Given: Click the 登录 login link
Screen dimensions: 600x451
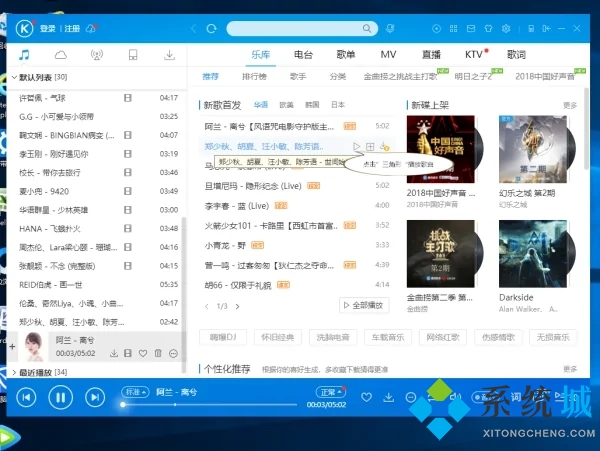Looking at the screenshot, I should point(47,28).
